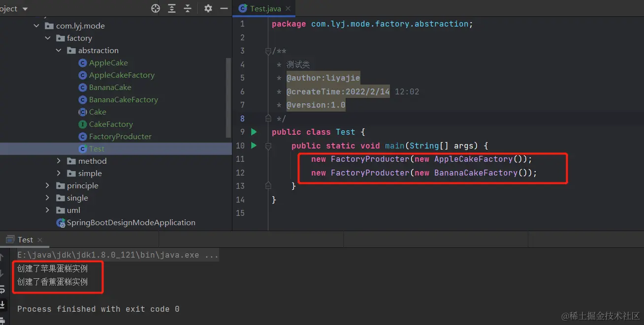Click the main method name
Screen dimensions: 644x325
pyautogui.click(x=394, y=146)
